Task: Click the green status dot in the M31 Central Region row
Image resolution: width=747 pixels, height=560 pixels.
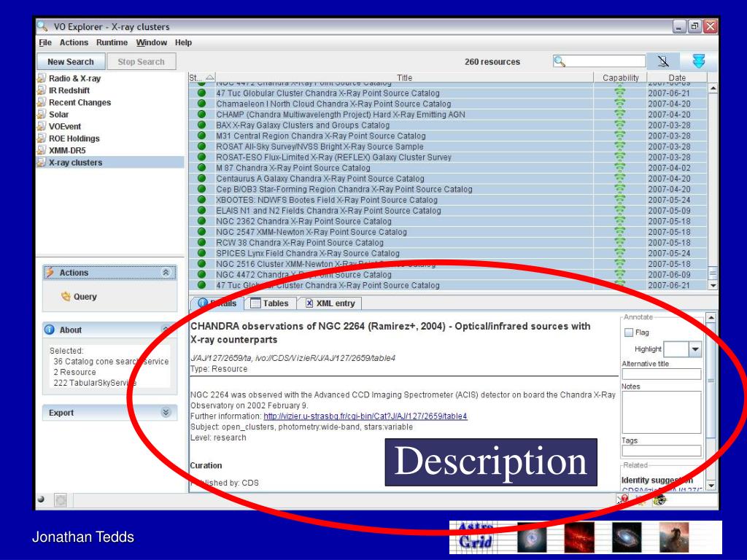Action: tap(201, 136)
